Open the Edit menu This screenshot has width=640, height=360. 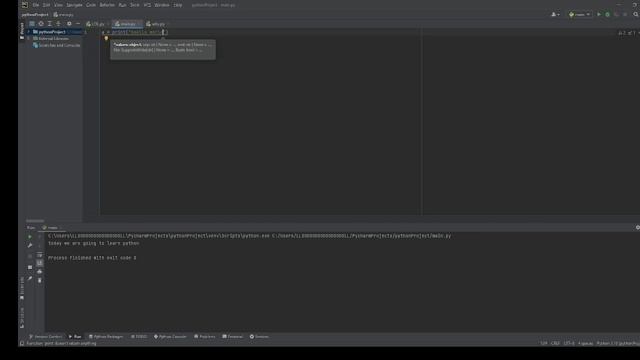click(47, 5)
